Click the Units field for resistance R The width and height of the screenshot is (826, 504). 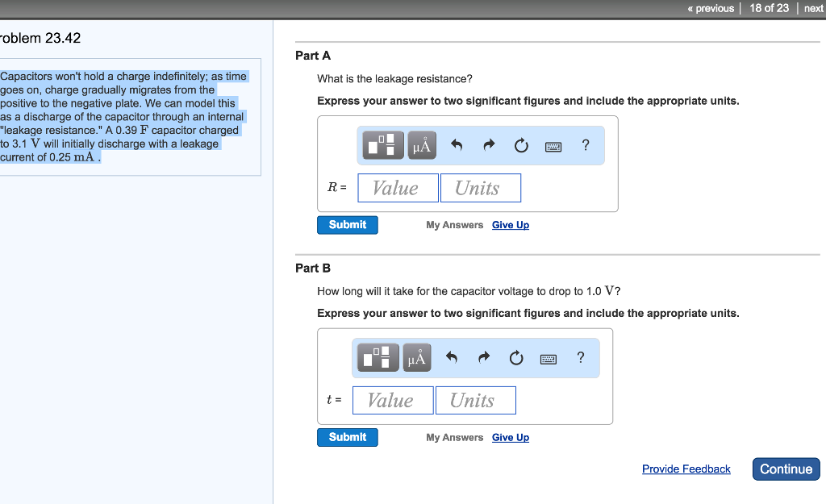click(x=480, y=188)
